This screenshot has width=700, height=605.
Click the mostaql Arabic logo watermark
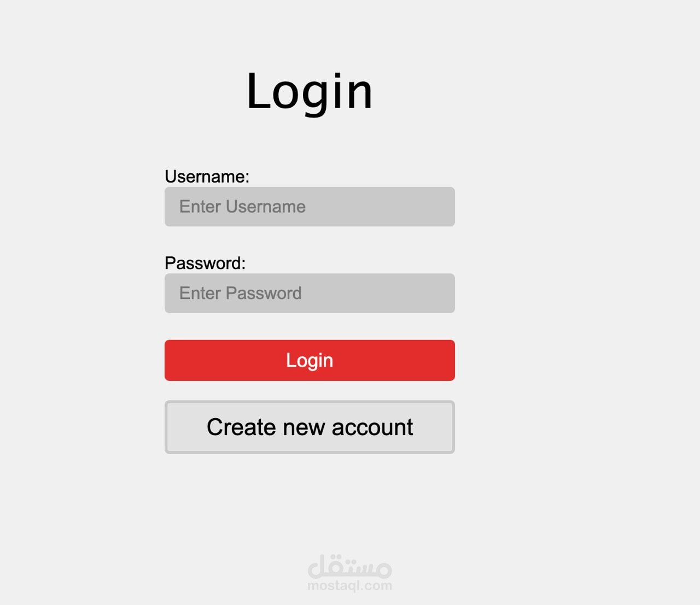(x=350, y=566)
